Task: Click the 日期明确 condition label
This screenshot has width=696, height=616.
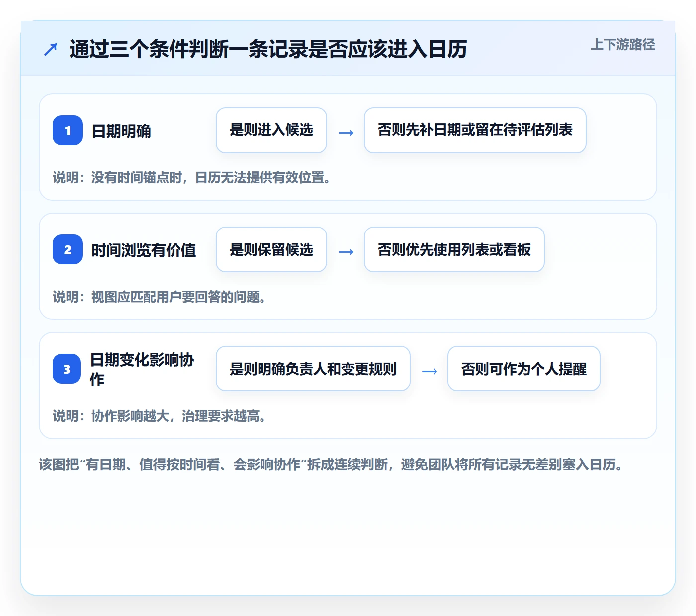Action: click(x=121, y=131)
